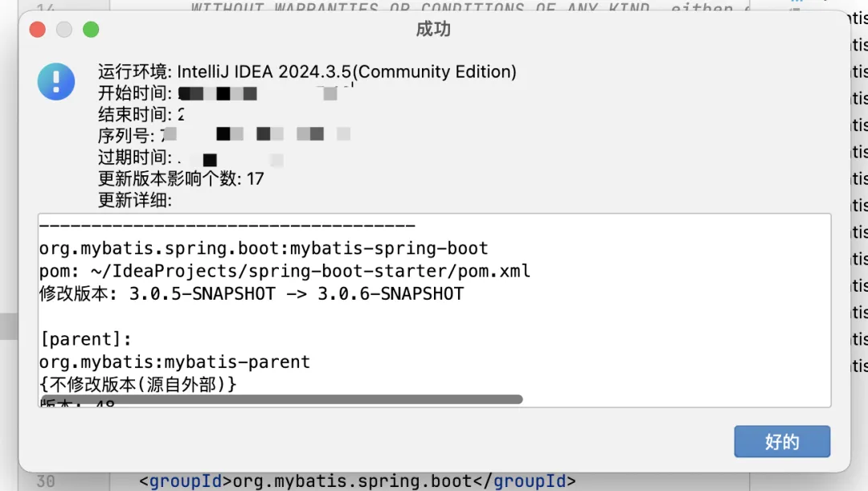Click the 运行环境 IntelliJ IDEA version line

pos(307,72)
